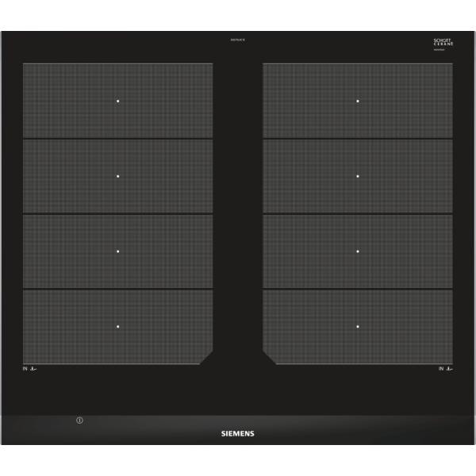Image resolution: width=476 pixels, height=476 pixels.
Task: Tap the center dot of the top-left zone
Action: [x=117, y=101]
